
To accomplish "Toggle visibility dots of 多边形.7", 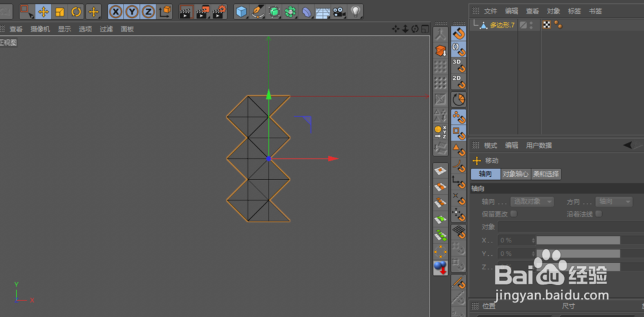I will coord(531,25).
